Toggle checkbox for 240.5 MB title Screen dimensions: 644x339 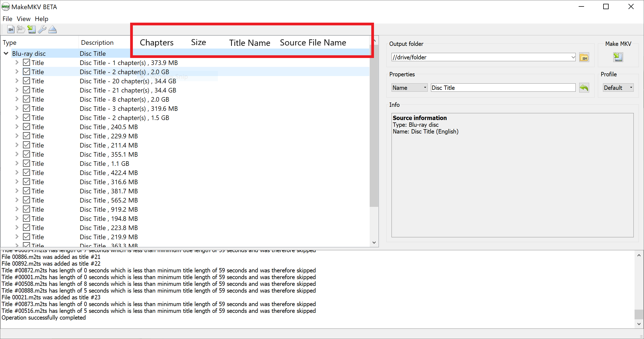tap(26, 127)
